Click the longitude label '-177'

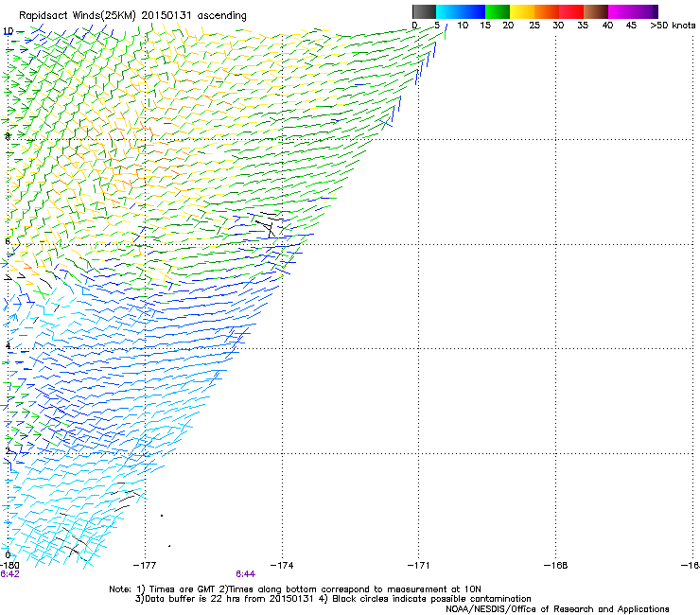[145, 566]
